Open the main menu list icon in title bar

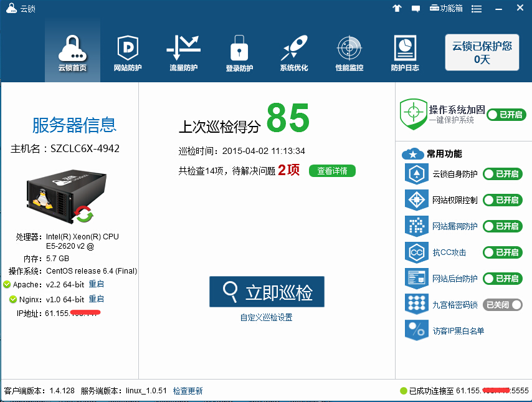477,8
